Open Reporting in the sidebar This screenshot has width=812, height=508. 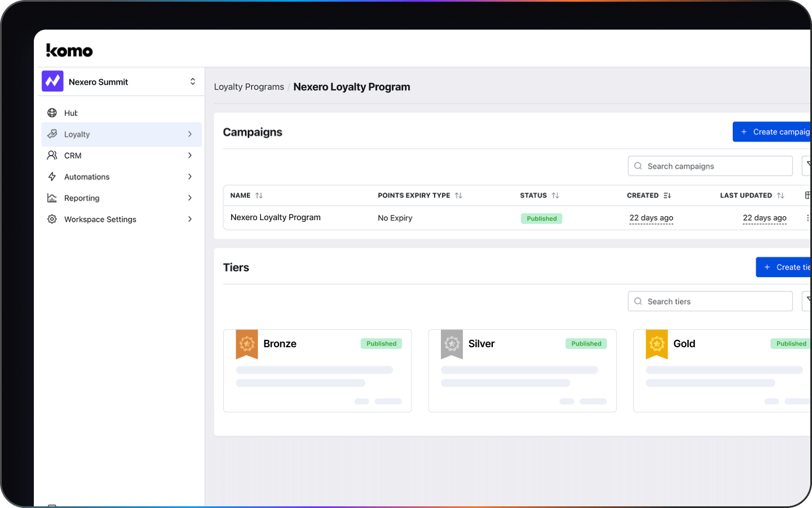(82, 198)
